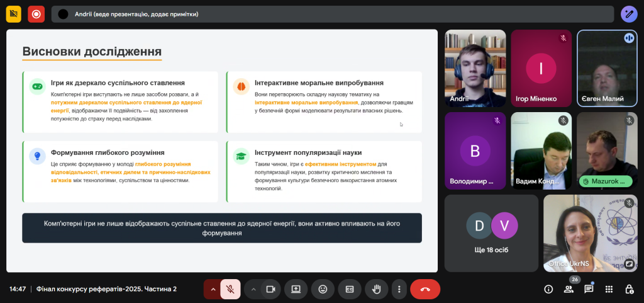Open host controls lock icon

[x=629, y=289]
